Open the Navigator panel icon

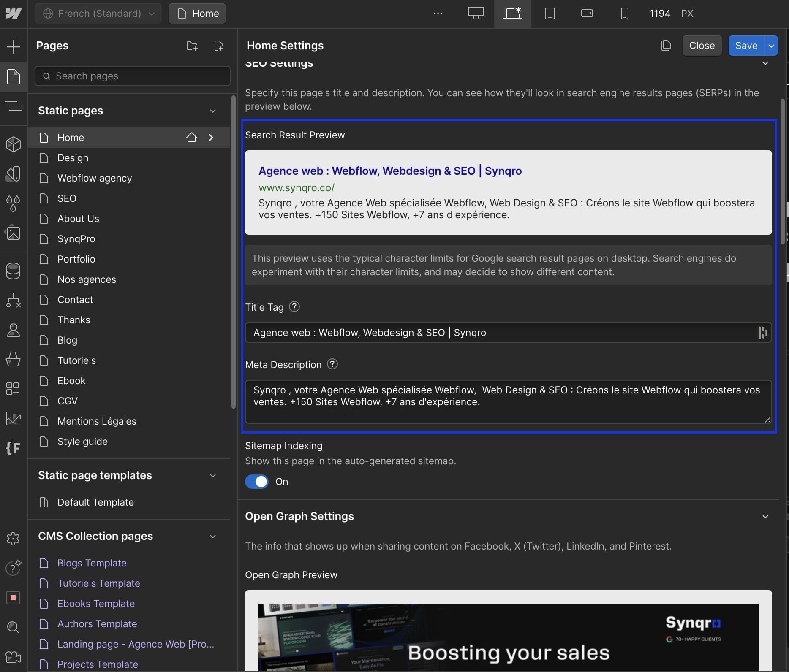pyautogui.click(x=14, y=106)
